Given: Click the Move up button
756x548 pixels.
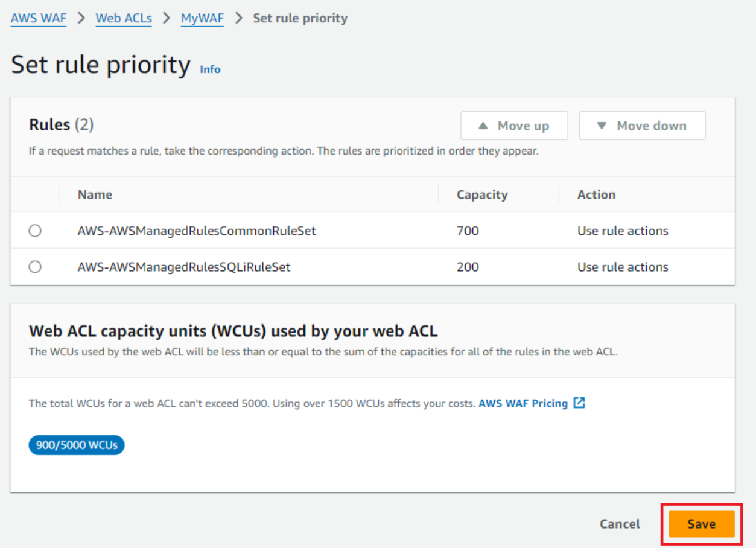Looking at the screenshot, I should click(x=514, y=126).
